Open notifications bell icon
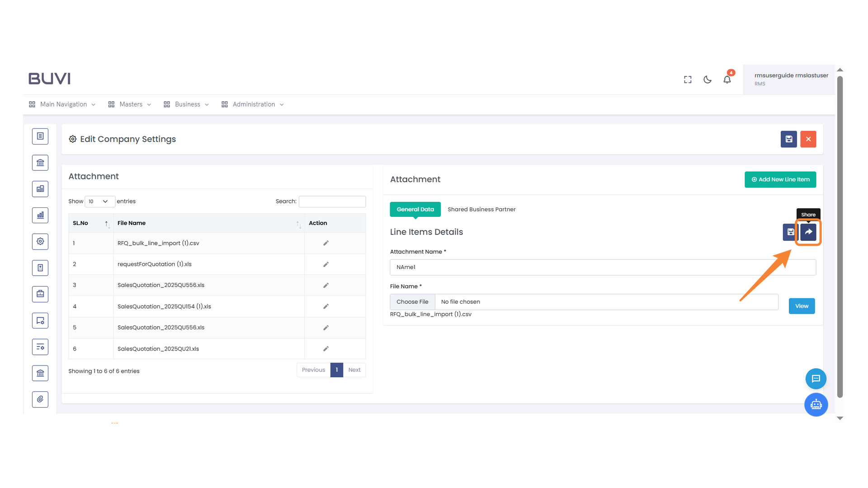Screen dimensions: 868x488 pyautogui.click(x=727, y=80)
